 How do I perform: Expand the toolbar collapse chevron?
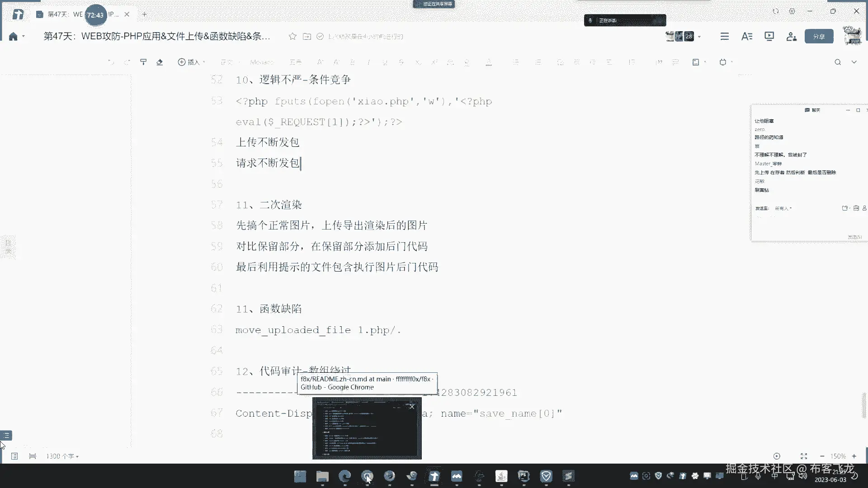pos(854,62)
